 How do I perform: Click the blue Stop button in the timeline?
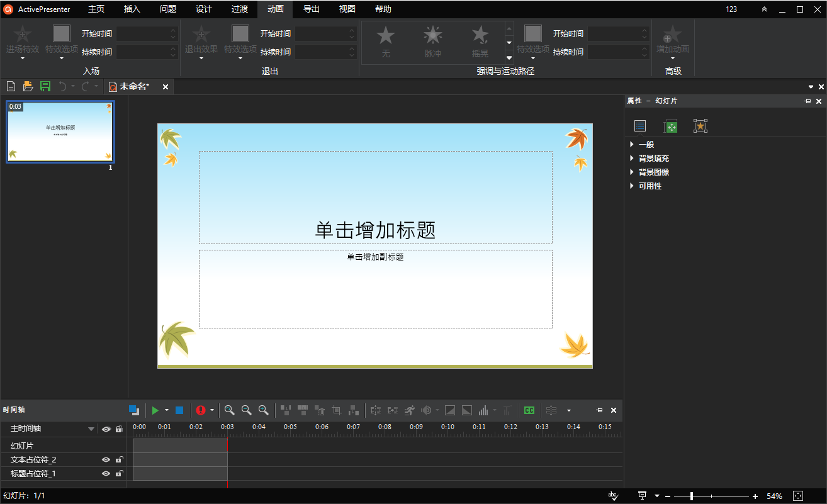179,410
